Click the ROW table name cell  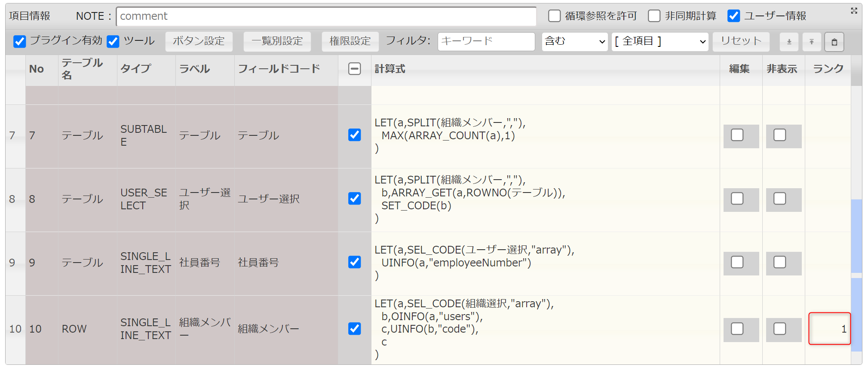click(x=87, y=330)
